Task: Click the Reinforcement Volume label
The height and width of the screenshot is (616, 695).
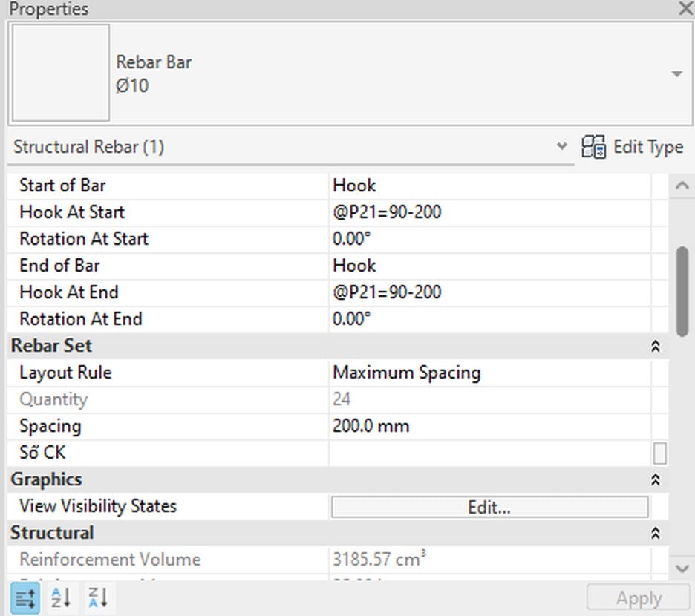Action: (110, 560)
